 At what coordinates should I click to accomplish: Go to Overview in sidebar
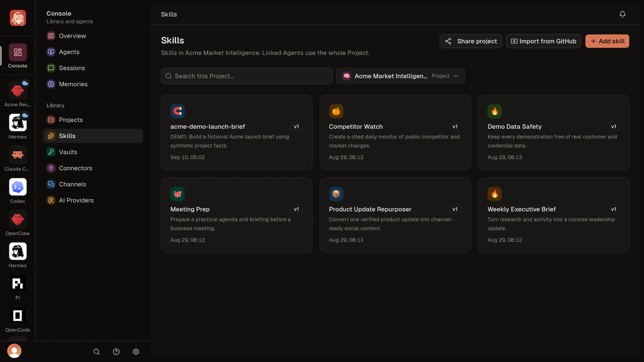pos(93,36)
